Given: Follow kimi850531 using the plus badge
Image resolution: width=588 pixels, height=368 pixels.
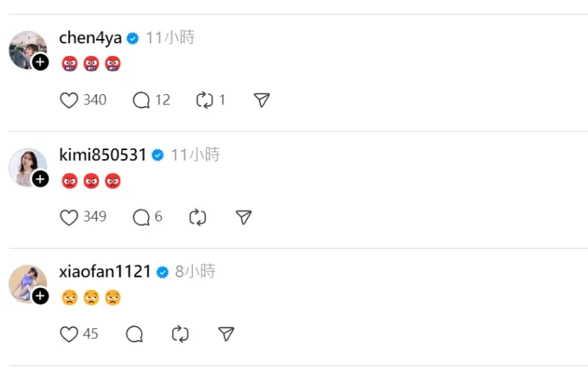Looking at the screenshot, I should point(41,179).
